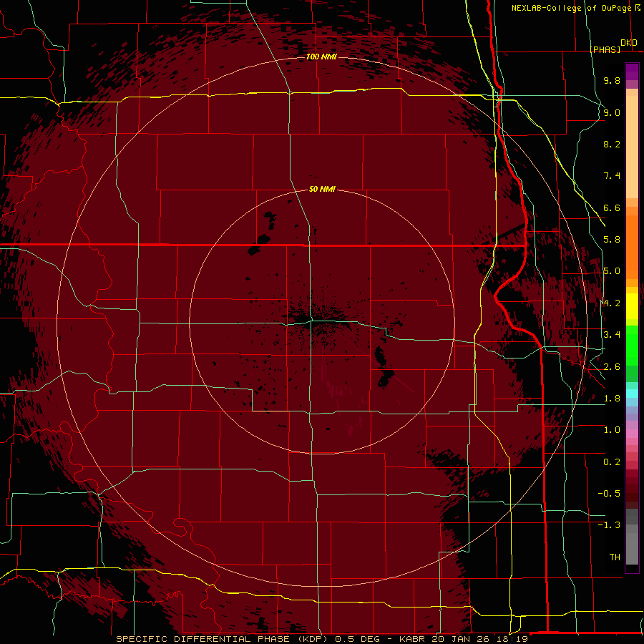Click the 5.8 value on the color scale
Viewport: 644px width, 644px height.
click(x=612, y=240)
